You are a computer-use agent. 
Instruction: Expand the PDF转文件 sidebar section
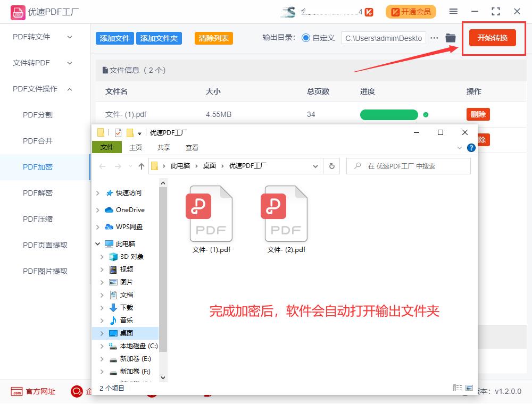[x=69, y=37]
